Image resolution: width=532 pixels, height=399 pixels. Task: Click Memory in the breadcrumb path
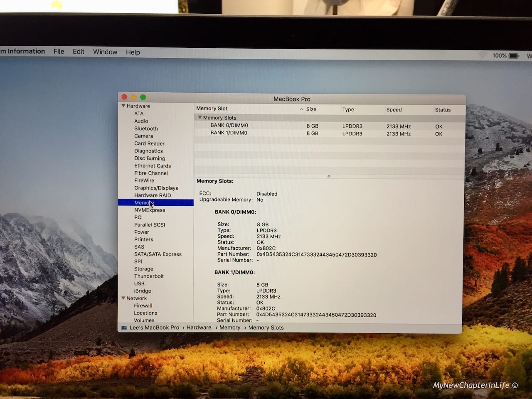coord(230,328)
